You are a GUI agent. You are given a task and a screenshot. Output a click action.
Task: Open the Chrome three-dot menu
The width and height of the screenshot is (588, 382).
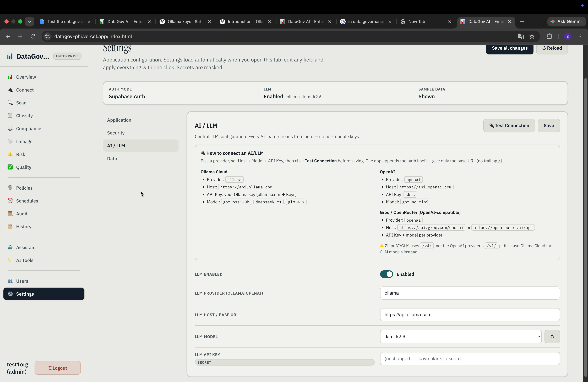coord(580,36)
